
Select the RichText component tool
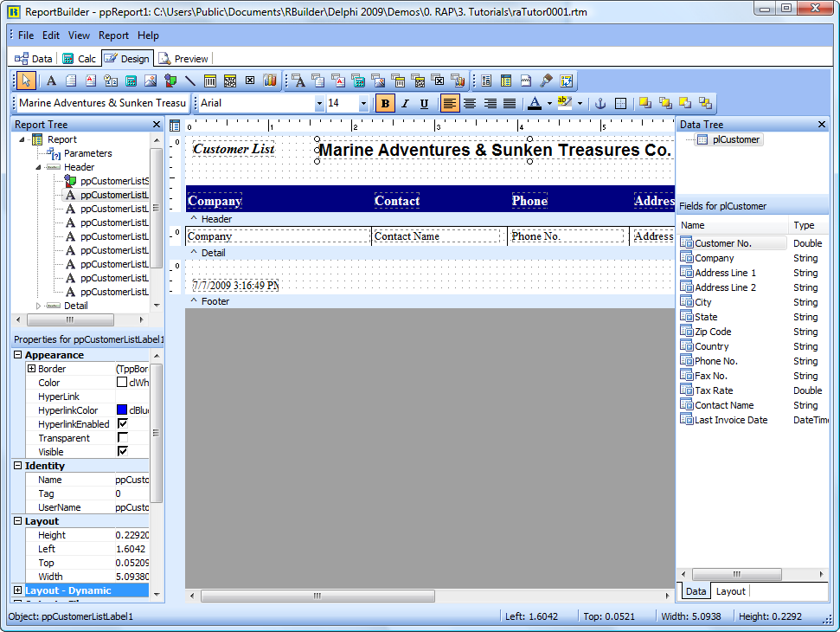pyautogui.click(x=91, y=81)
